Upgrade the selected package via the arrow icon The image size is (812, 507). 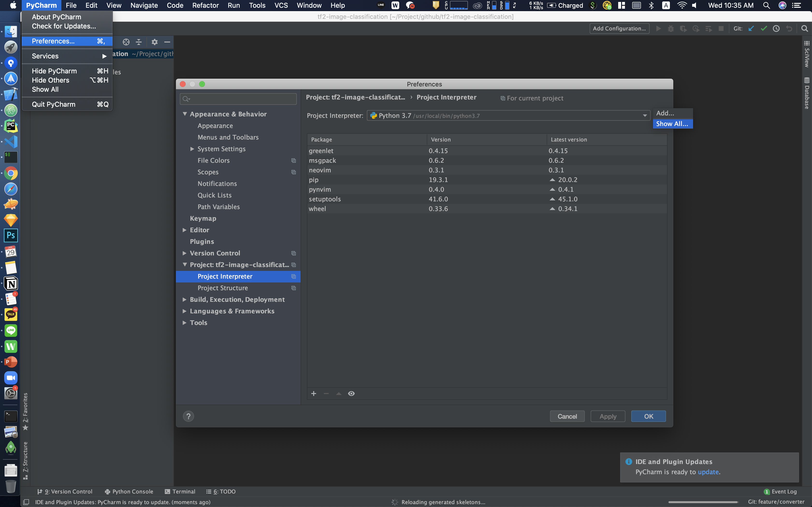339,393
